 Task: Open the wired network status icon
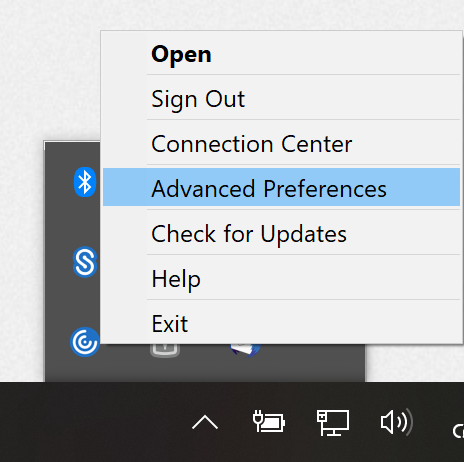[333, 422]
